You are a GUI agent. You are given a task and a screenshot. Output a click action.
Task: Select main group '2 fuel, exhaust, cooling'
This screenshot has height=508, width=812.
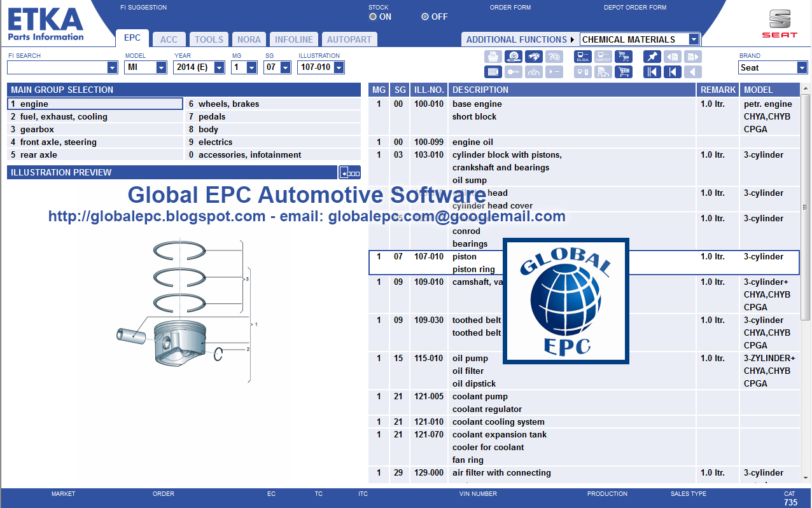pyautogui.click(x=95, y=116)
